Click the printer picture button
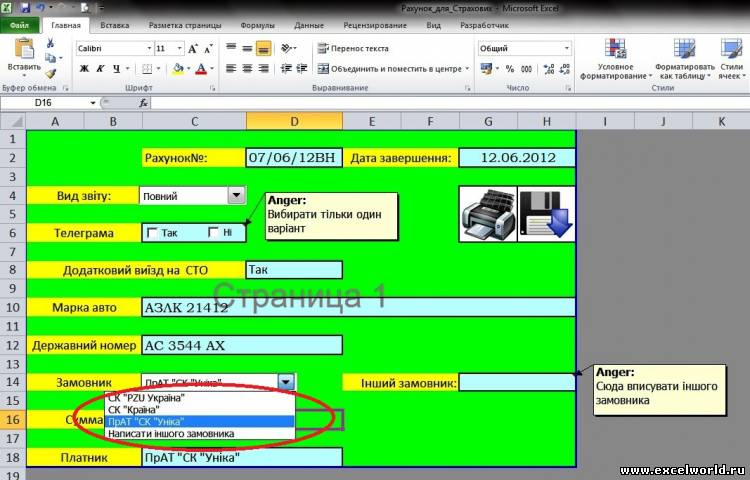 (488, 214)
